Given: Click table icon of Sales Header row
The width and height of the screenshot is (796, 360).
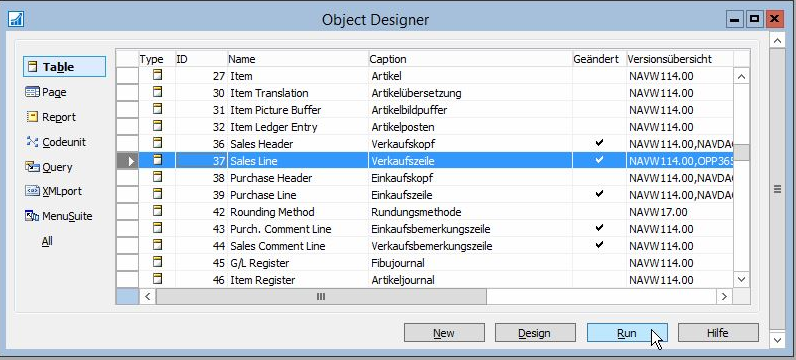Looking at the screenshot, I should coord(158,144).
